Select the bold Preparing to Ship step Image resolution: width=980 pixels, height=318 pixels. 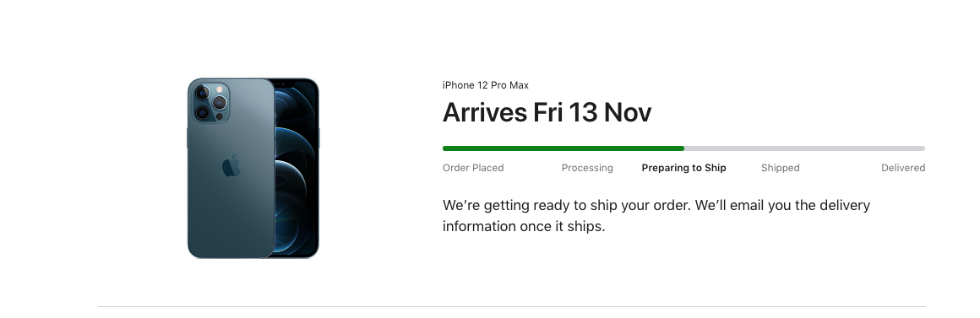point(683,168)
